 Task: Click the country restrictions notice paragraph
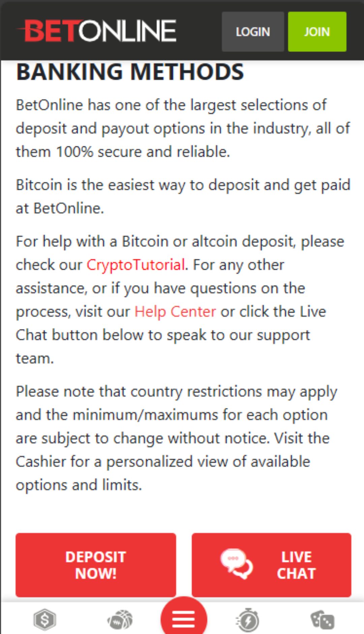coord(176,438)
